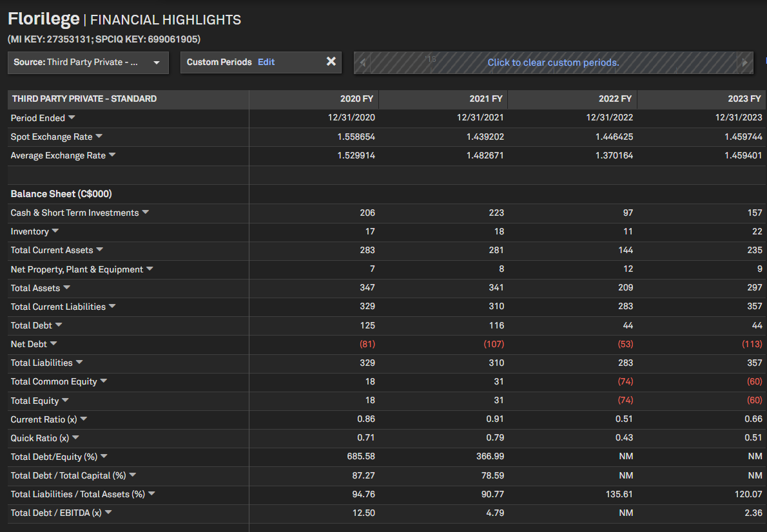Screen dimensions: 767x532
Task: Expand Cash & Short Term Investments arrow
Action: tap(146, 212)
